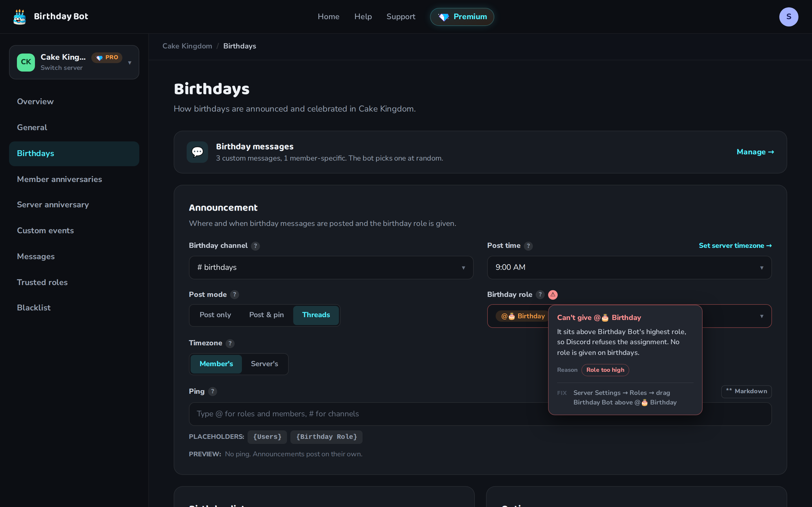This screenshot has width=812, height=507.
Task: Expand the Cake Kingdom server switcher
Action: coord(74,62)
